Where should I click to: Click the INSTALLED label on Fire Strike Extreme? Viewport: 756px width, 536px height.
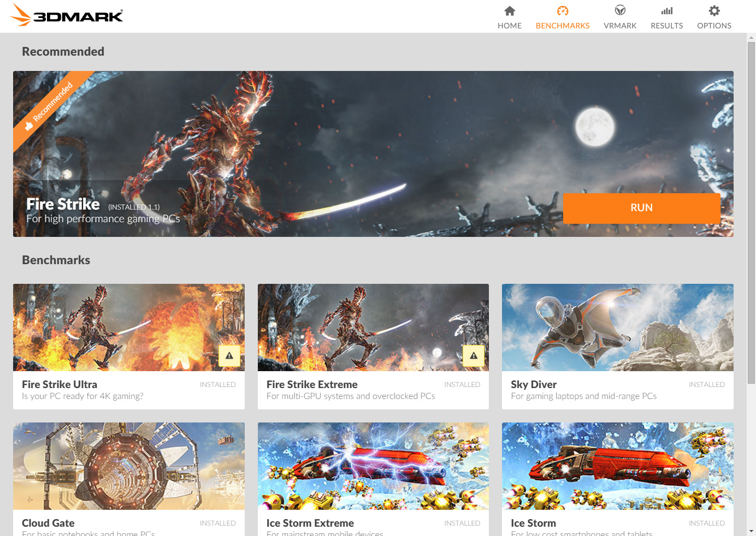pyautogui.click(x=462, y=385)
